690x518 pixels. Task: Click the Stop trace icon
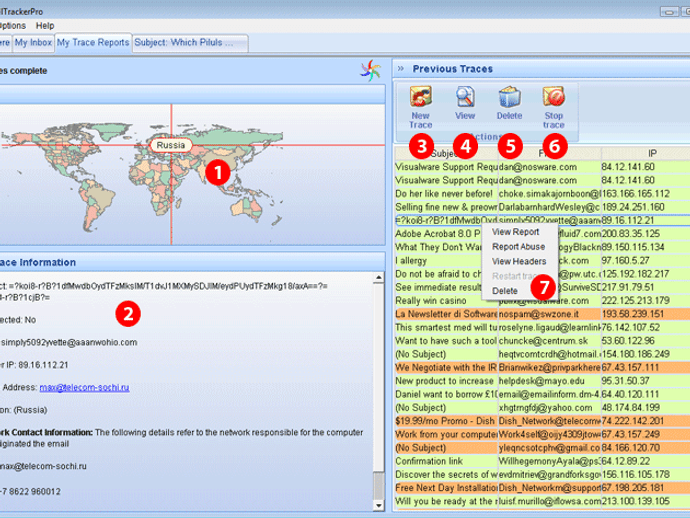click(x=554, y=97)
